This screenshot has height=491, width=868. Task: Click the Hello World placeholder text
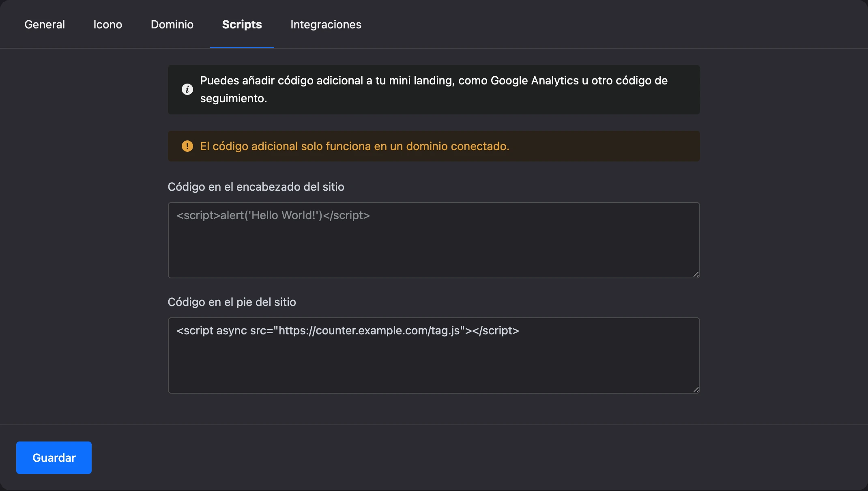pyautogui.click(x=273, y=215)
